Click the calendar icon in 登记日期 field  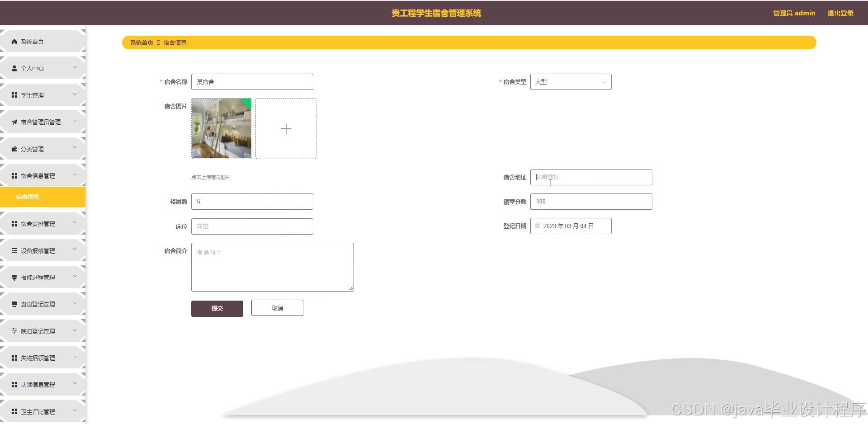538,226
